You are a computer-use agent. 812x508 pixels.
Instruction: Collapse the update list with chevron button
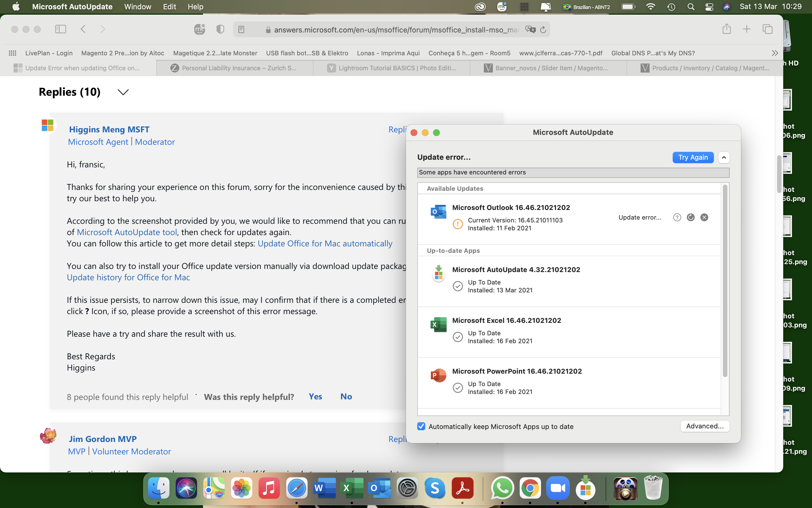[x=724, y=157]
